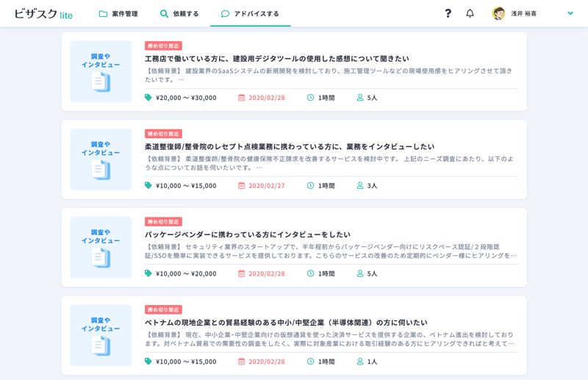Click the calendar icon in パッケージベンダー card
Viewport: 588px width, 380px height.
242,273
